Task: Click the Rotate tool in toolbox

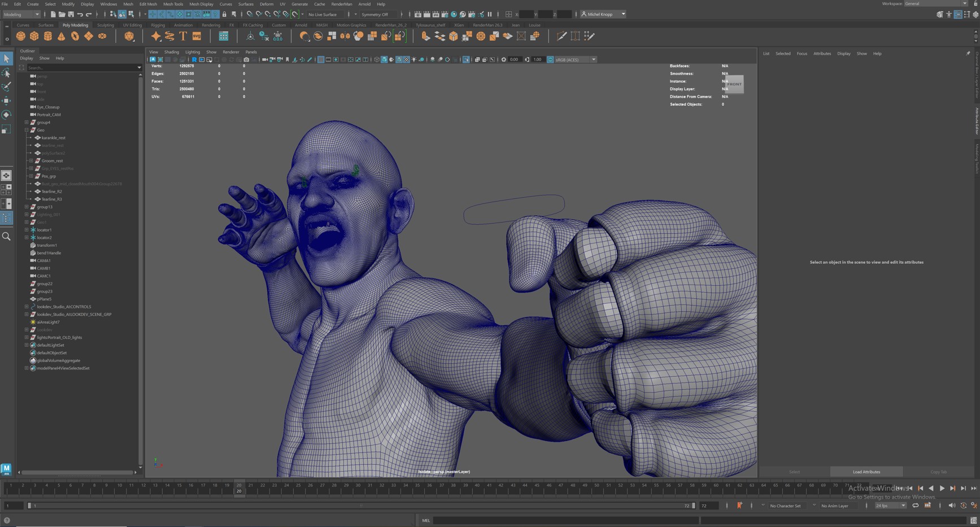Action: [x=6, y=115]
